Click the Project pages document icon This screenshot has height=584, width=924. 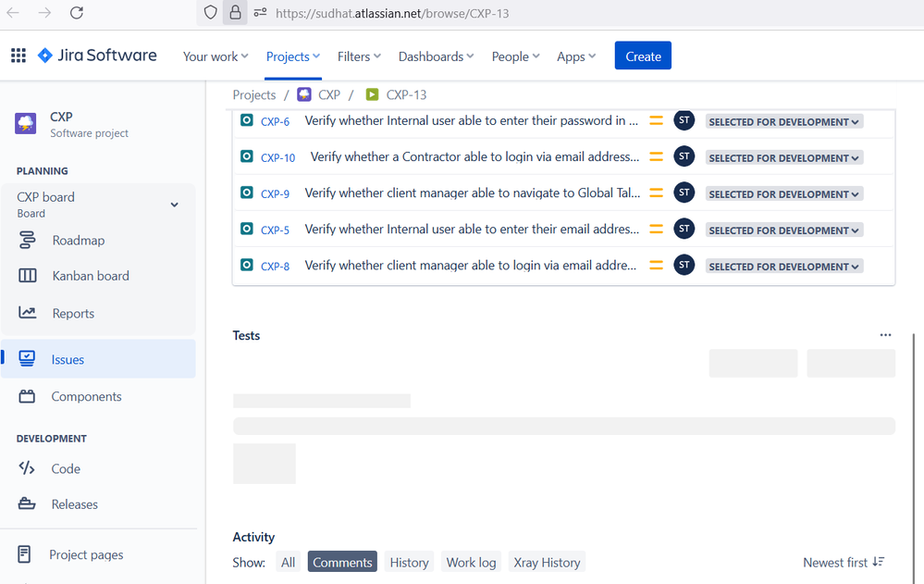(24, 554)
